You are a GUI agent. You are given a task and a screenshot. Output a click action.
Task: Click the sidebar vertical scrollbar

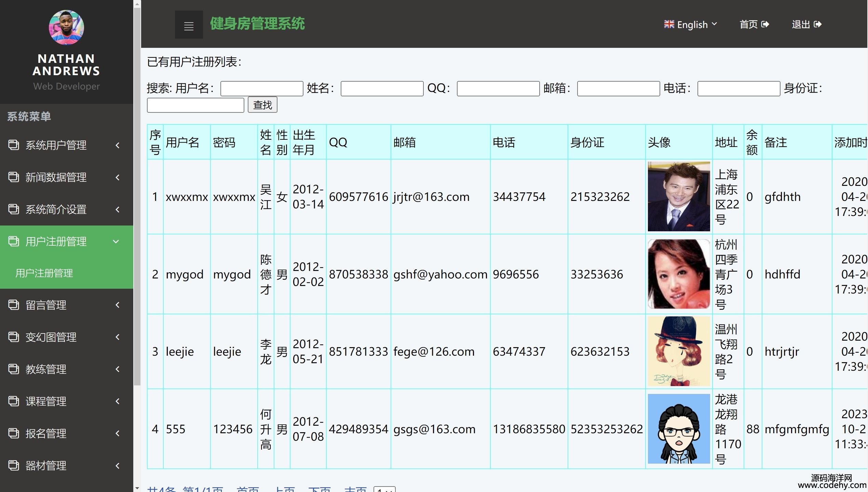pos(137,196)
